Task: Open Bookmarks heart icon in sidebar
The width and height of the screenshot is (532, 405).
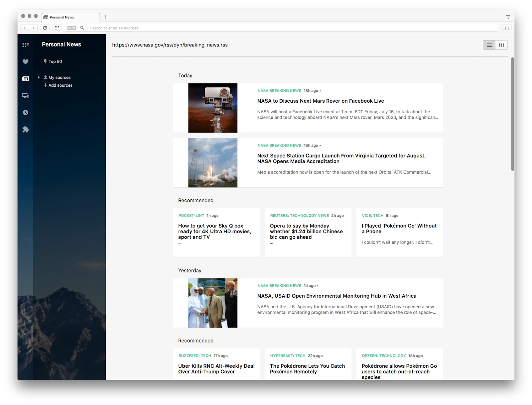Action: [25, 62]
